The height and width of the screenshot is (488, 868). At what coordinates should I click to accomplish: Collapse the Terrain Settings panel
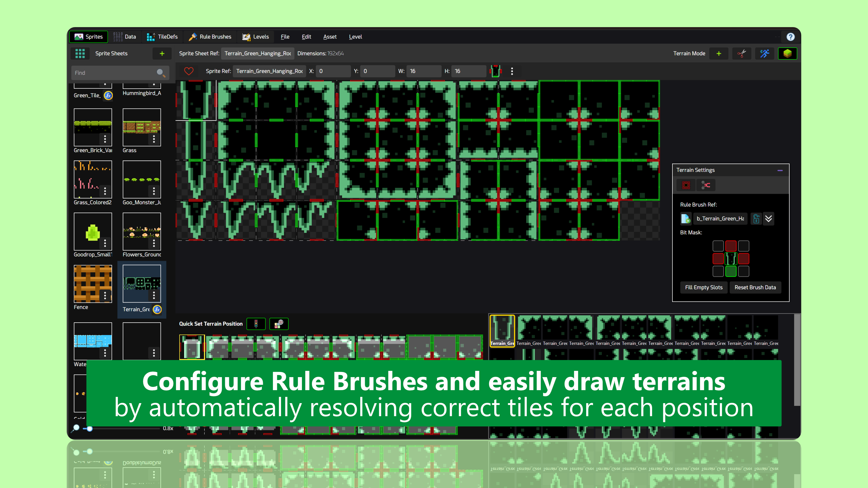tap(780, 171)
